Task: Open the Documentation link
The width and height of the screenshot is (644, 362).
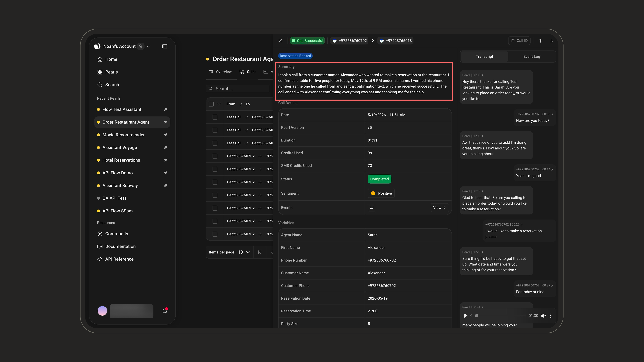Action: [132, 247]
